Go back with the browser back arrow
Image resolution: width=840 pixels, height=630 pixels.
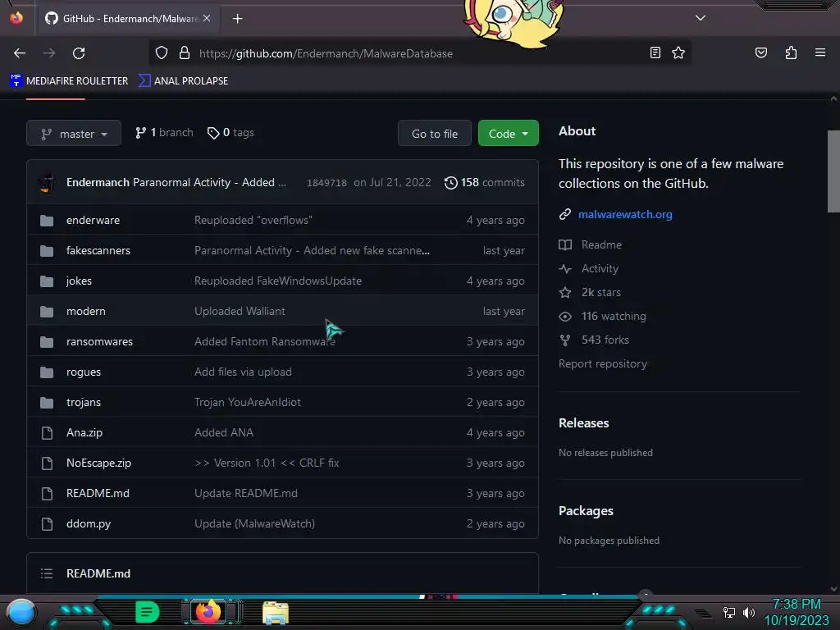pyautogui.click(x=20, y=53)
